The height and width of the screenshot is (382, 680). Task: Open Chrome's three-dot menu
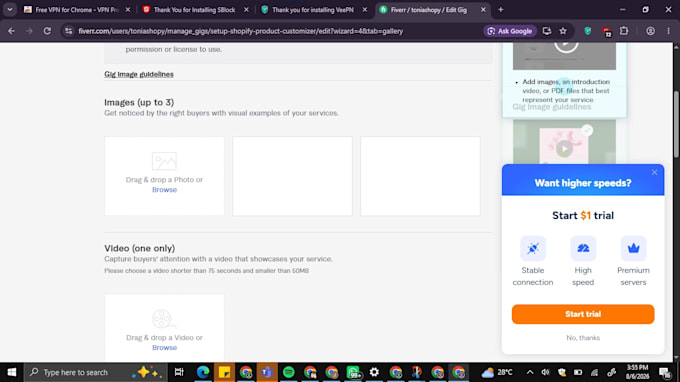coord(668,31)
